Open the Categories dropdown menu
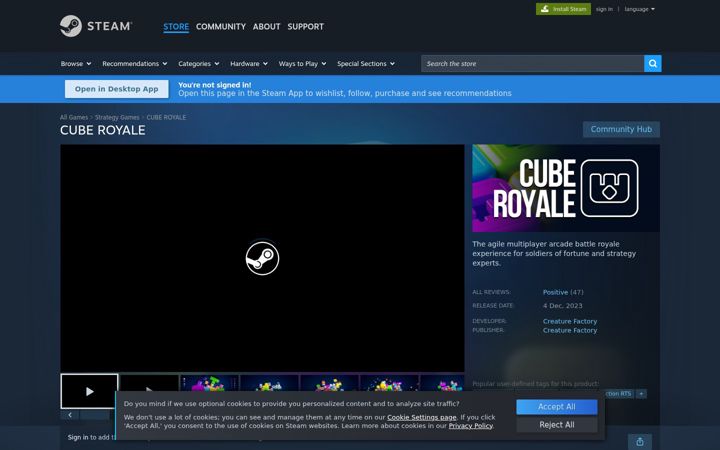The image size is (720, 450). pos(198,63)
